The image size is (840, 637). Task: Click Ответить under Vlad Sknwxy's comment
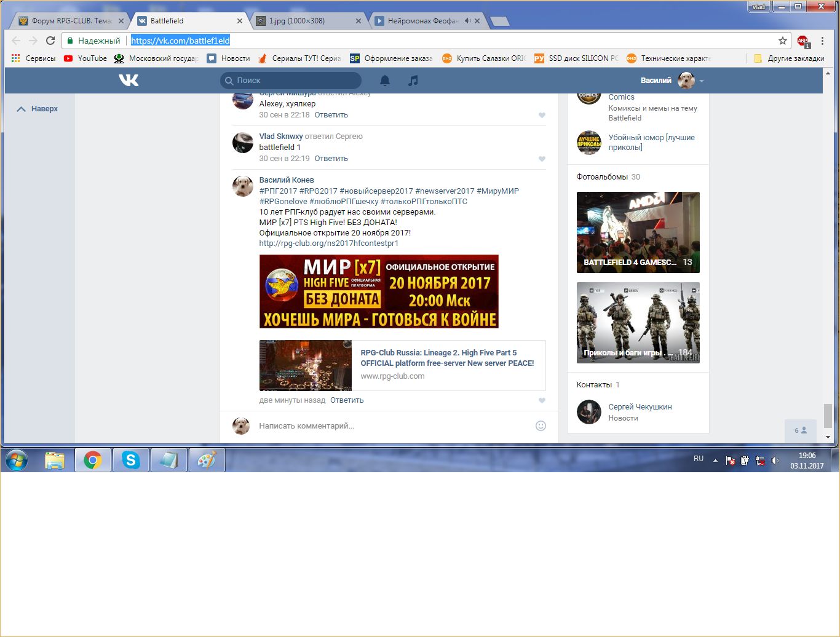[331, 159]
